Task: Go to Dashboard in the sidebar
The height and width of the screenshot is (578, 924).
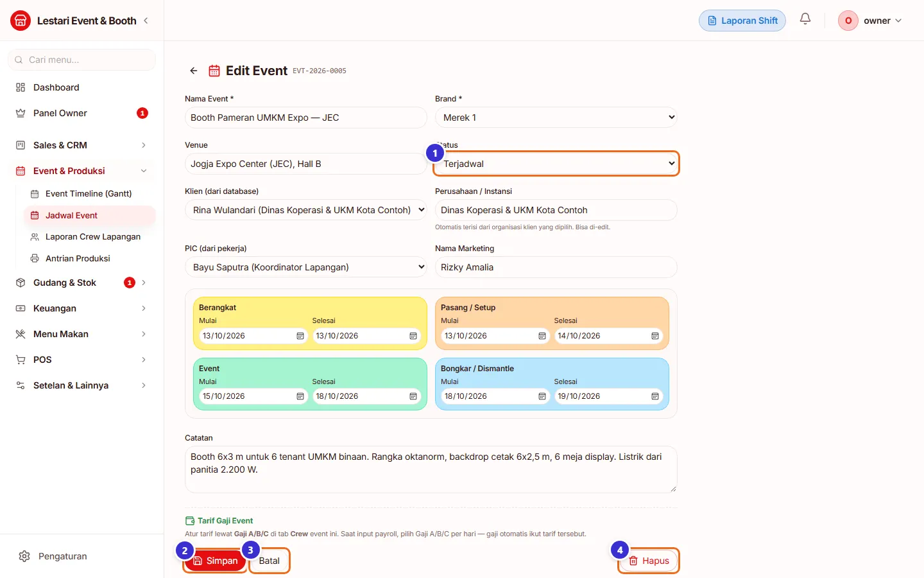Action: [82, 87]
